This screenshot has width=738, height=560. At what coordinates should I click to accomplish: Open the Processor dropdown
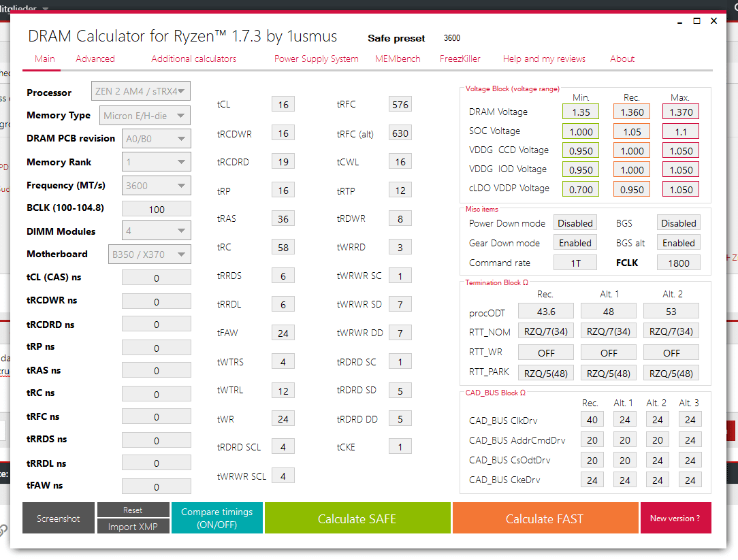click(x=141, y=91)
